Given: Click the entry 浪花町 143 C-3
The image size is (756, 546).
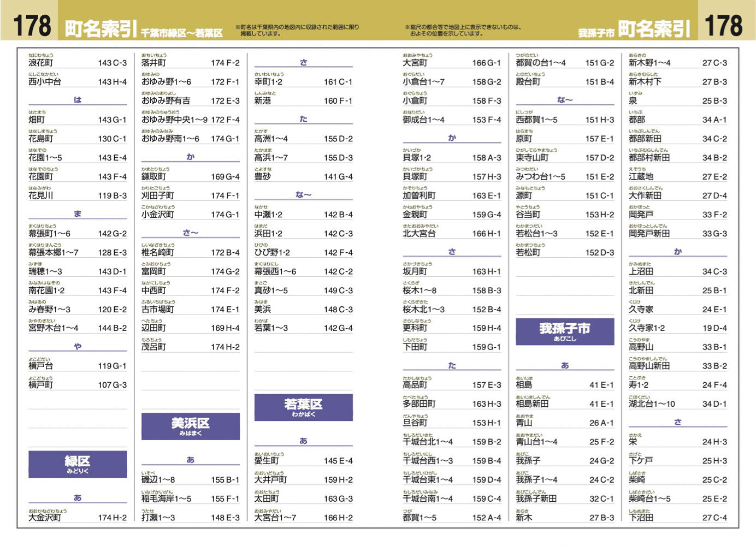Looking at the screenshot, I should pos(76,61).
